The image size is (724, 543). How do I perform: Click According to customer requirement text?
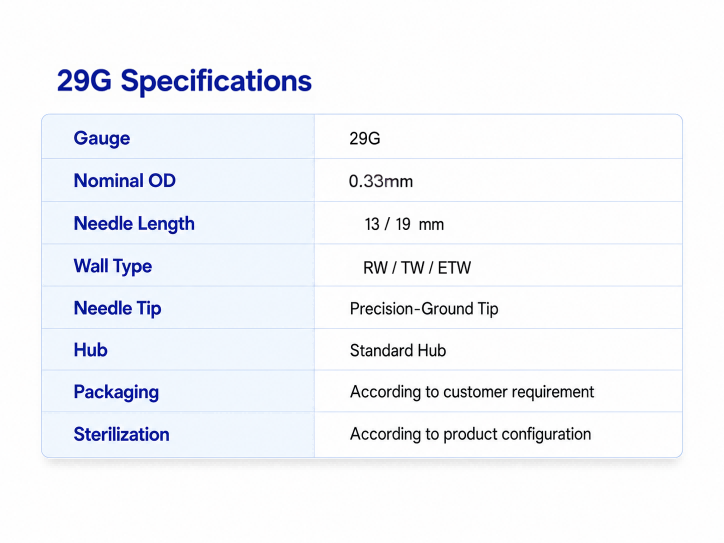pos(472,392)
